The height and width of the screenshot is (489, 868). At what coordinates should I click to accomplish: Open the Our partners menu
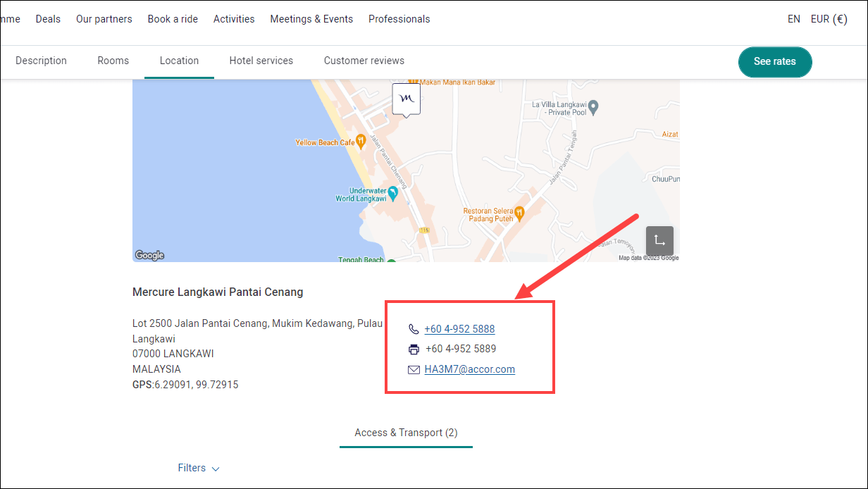tap(104, 19)
